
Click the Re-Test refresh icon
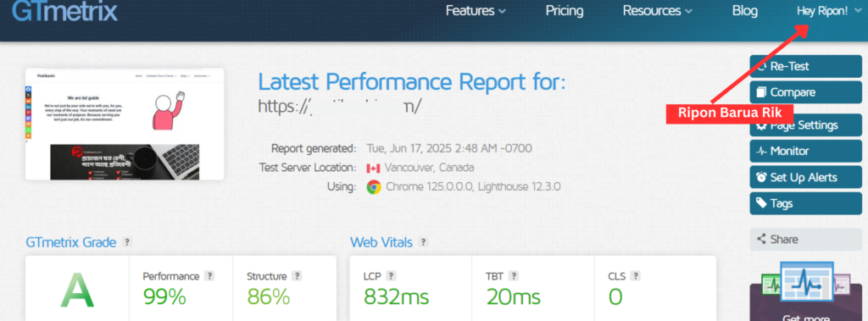point(762,66)
